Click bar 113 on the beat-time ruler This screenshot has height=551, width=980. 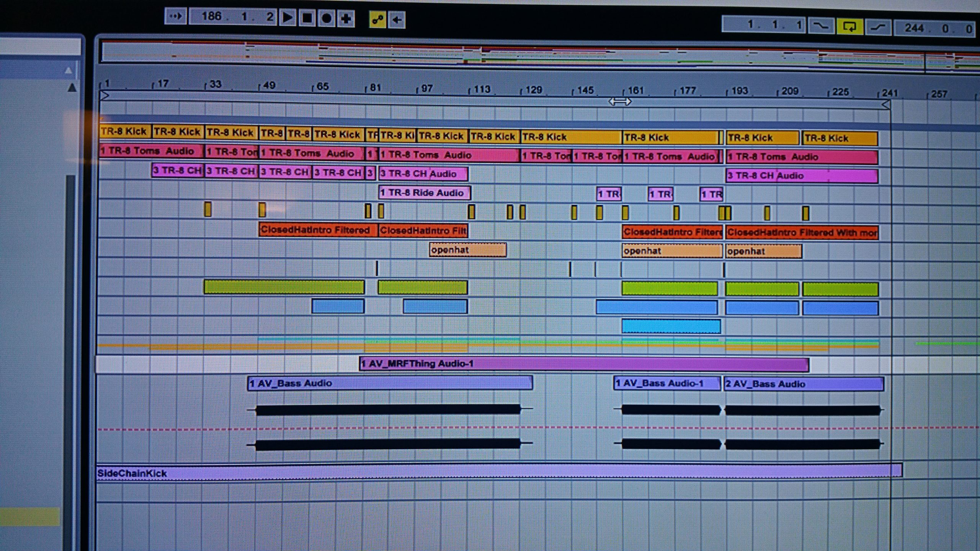(x=481, y=90)
